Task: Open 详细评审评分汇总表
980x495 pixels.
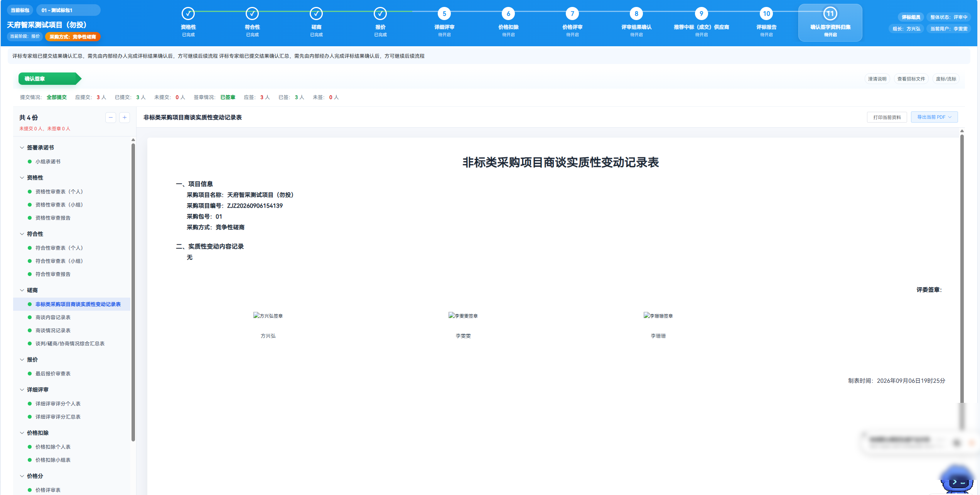Action: tap(58, 417)
